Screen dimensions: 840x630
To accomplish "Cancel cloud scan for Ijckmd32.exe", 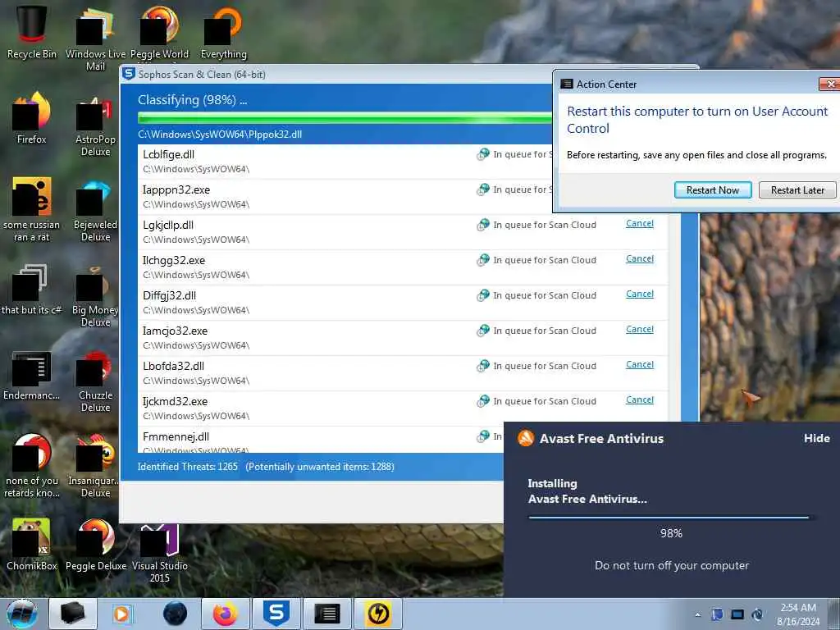I will click(x=640, y=400).
